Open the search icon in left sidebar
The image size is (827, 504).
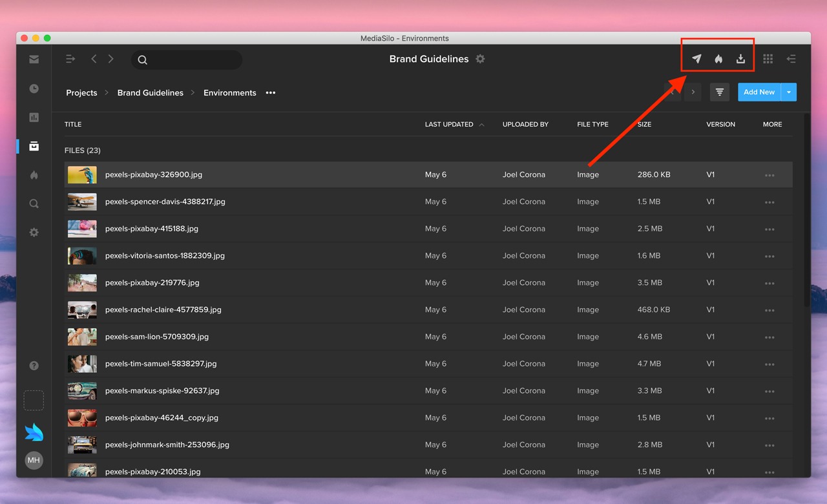pyautogui.click(x=34, y=204)
